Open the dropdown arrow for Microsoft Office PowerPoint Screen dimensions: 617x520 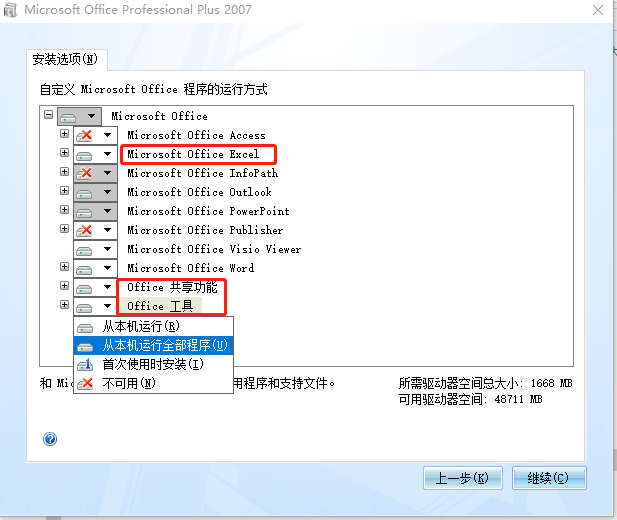pos(107,211)
